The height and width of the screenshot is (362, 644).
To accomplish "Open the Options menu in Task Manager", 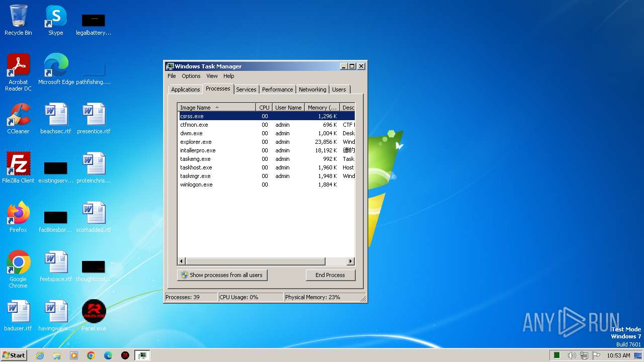I will [x=191, y=76].
